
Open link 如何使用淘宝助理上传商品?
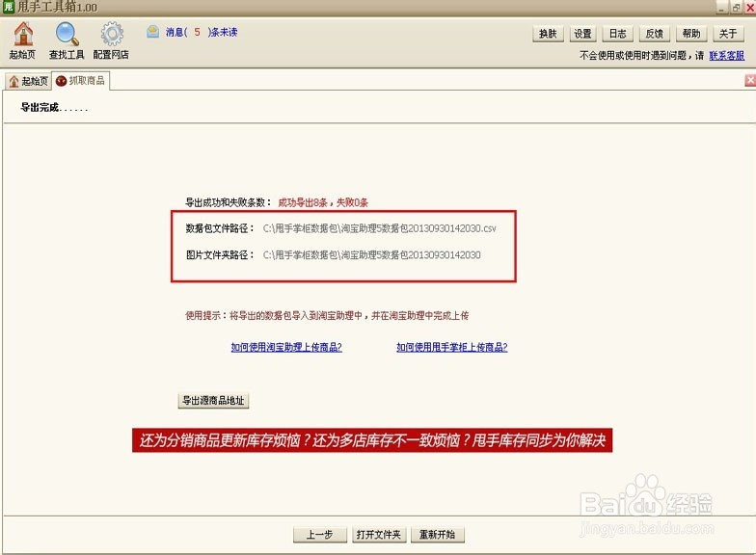[x=286, y=347]
